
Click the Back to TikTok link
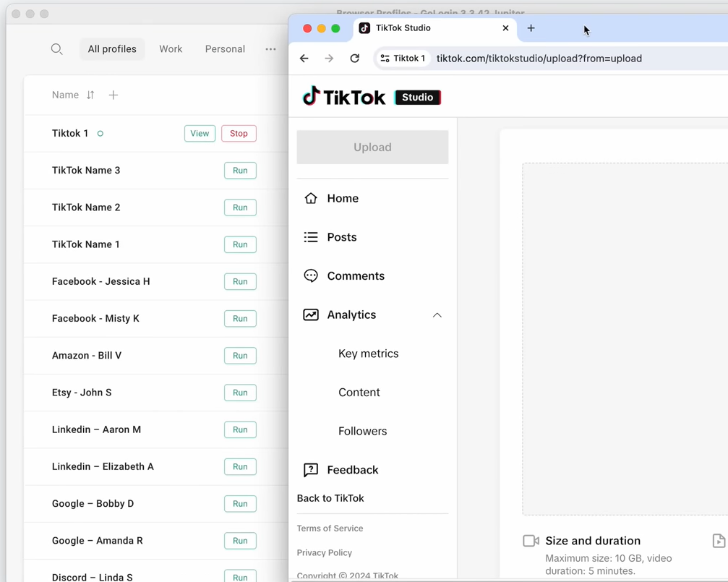click(x=330, y=498)
